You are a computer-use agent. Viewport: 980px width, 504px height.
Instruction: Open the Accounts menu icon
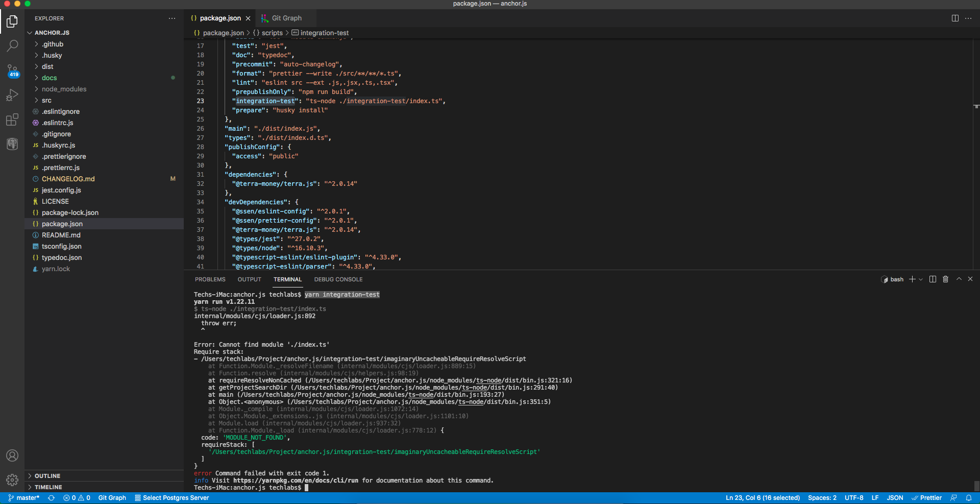(x=12, y=455)
